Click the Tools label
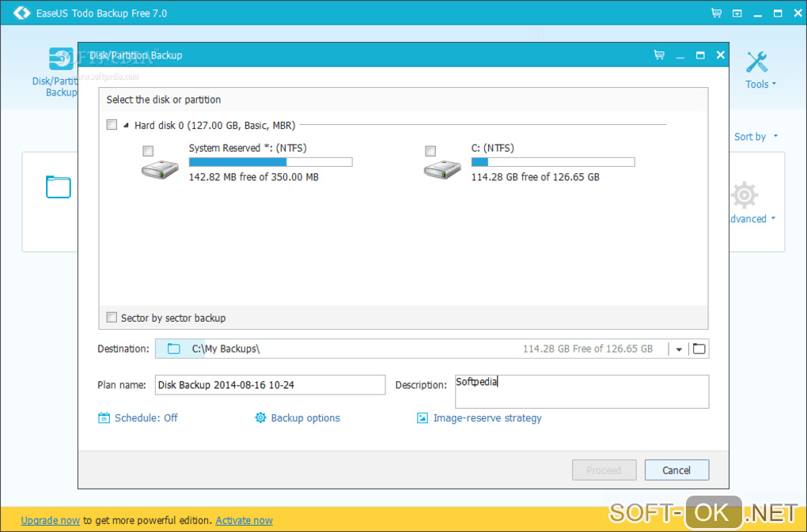807x532 pixels. pos(756,84)
